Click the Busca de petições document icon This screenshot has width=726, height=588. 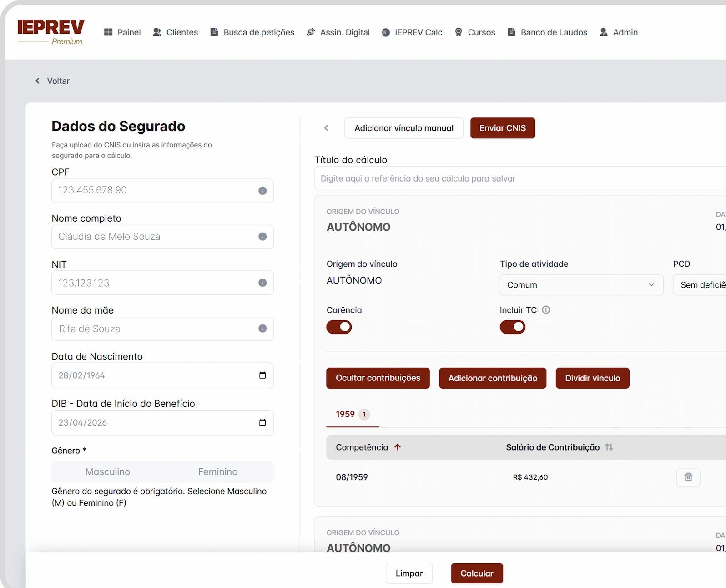pyautogui.click(x=214, y=32)
